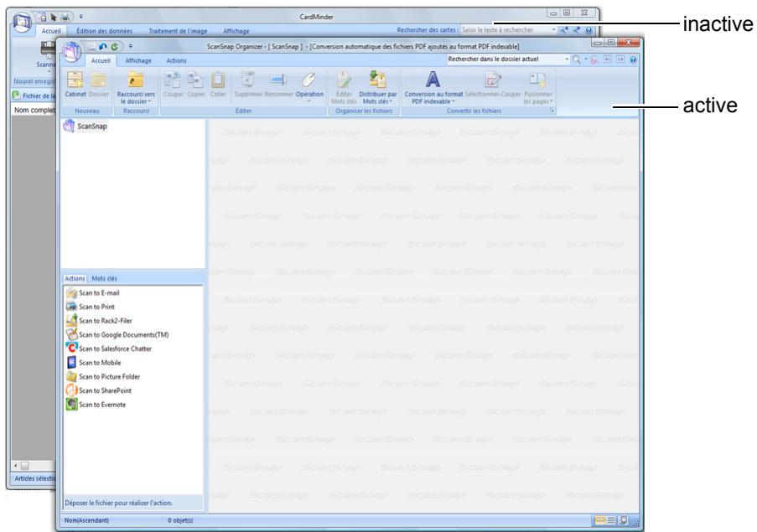This screenshot has width=757, height=532.
Task: Select the ScanSnap folder in the tree
Action: point(86,127)
